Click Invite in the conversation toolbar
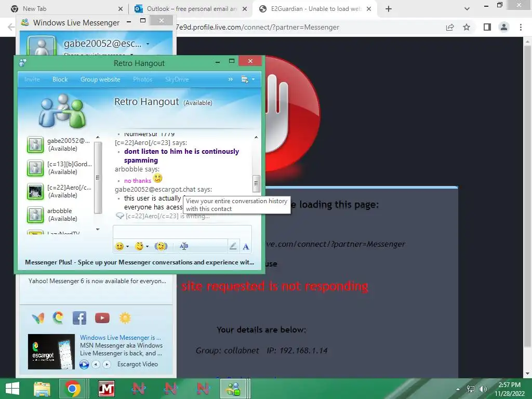The height and width of the screenshot is (399, 532). [32, 79]
